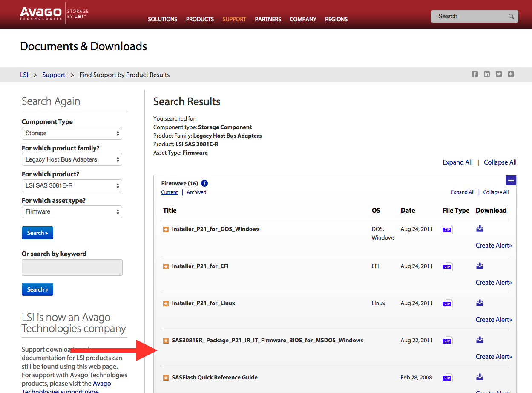532x393 pixels.
Task: Open the Component Type dropdown
Action: click(x=72, y=133)
